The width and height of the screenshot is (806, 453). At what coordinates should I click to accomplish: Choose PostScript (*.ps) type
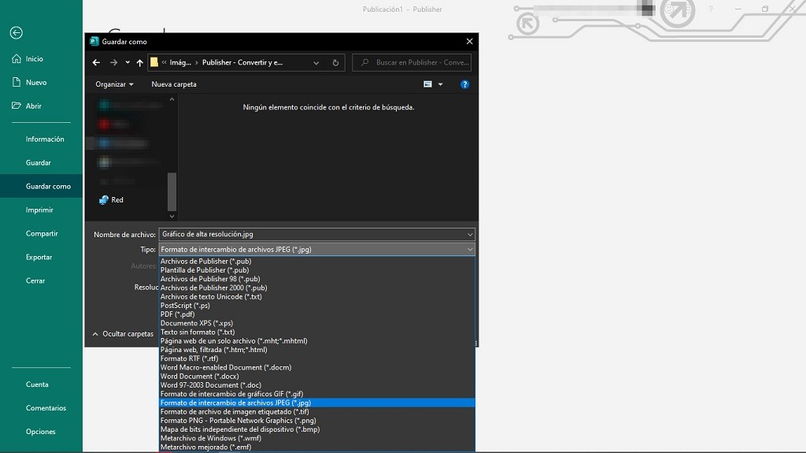point(317,305)
